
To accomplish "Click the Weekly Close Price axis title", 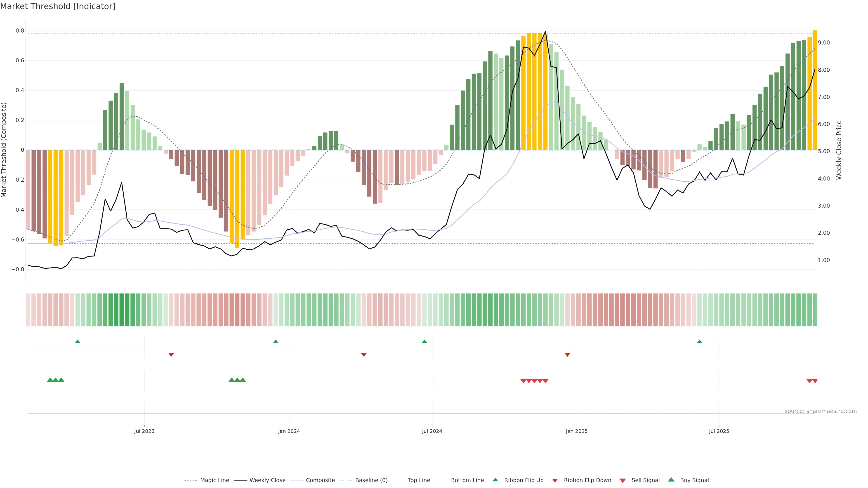I will [839, 150].
